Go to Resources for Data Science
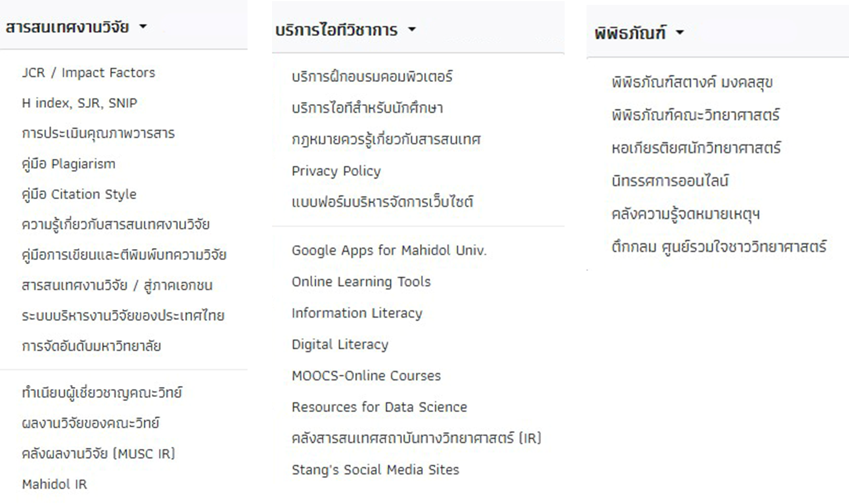The width and height of the screenshot is (849, 504). pos(379,407)
